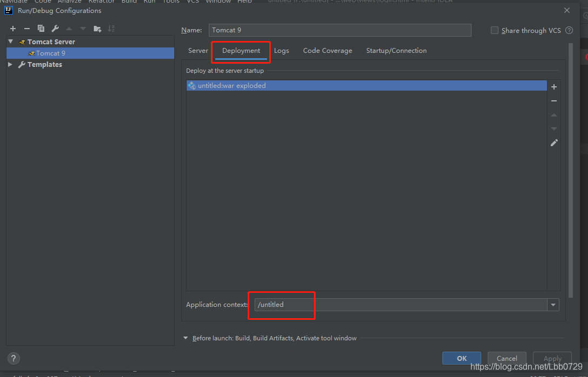Add new configuration with plus icon
This screenshot has width=588, height=377.
point(13,29)
